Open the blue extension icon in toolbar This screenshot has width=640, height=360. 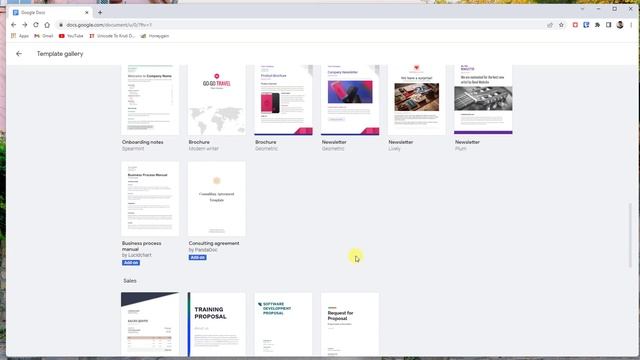pyautogui.click(x=586, y=25)
